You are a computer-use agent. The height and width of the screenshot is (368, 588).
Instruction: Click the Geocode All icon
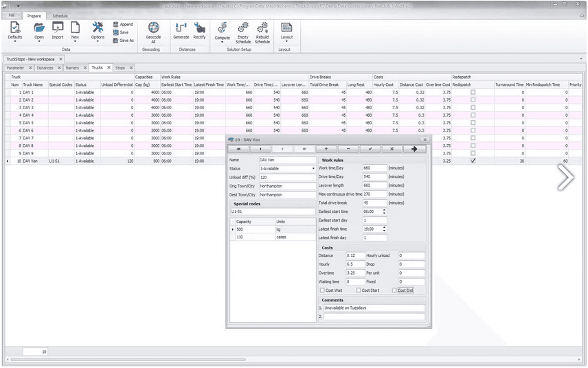pos(153,28)
